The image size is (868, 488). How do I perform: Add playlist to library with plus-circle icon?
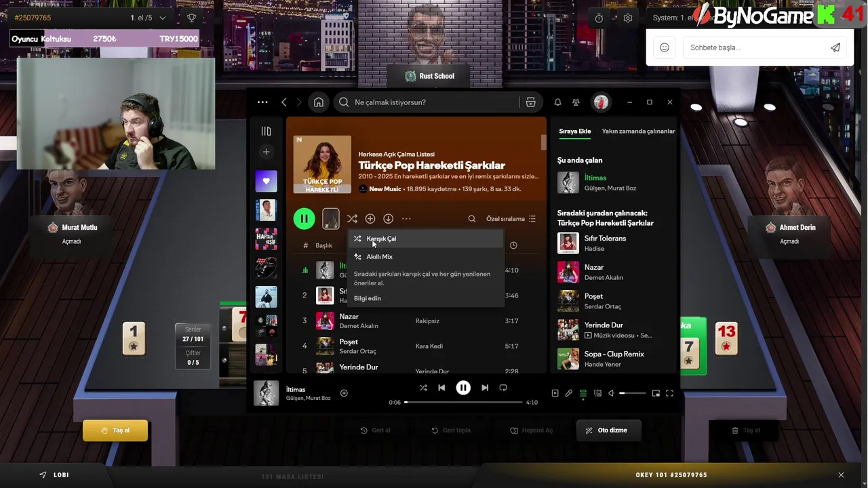[370, 219]
